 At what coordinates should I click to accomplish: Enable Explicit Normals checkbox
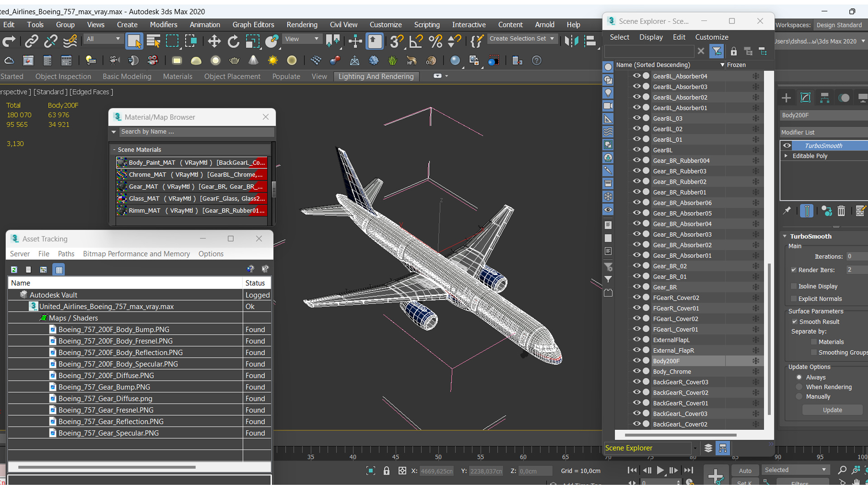click(793, 299)
